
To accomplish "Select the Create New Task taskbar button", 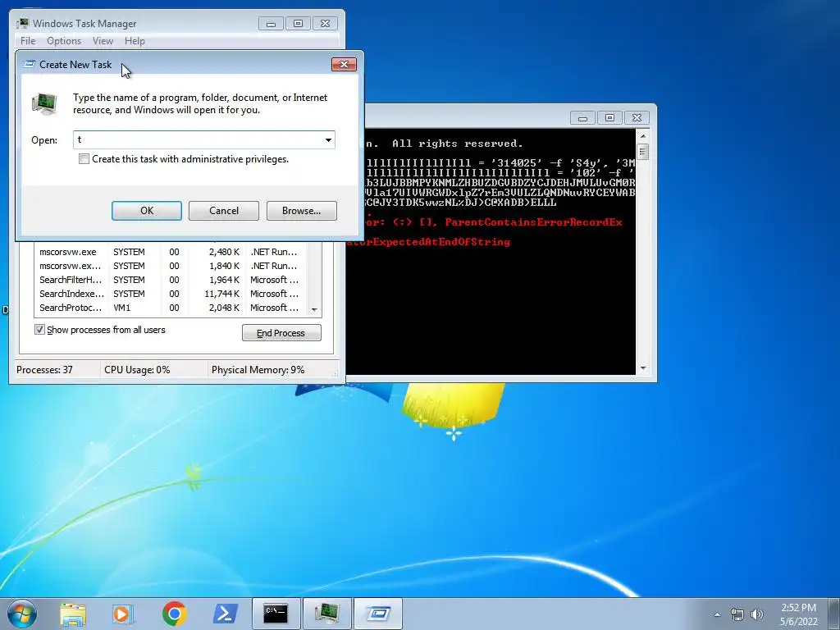I will (x=377, y=614).
